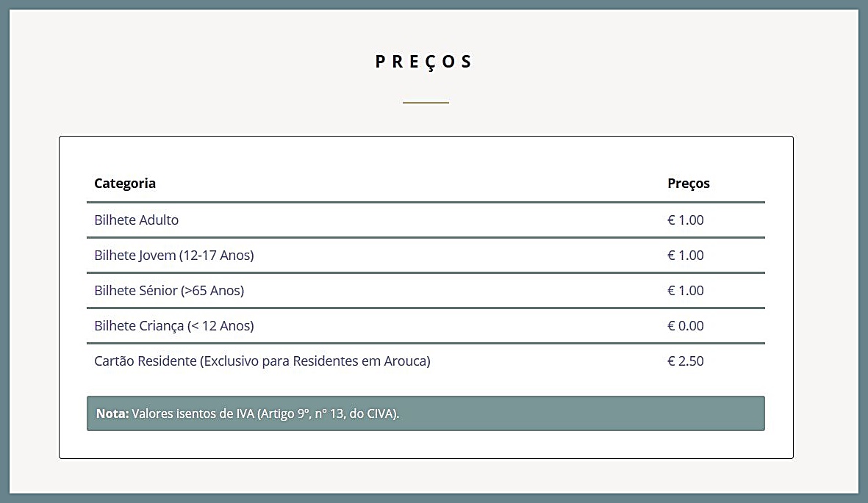Click the Cartão Residente category text
Image resolution: width=868 pixels, height=503 pixels.
[x=146, y=361]
